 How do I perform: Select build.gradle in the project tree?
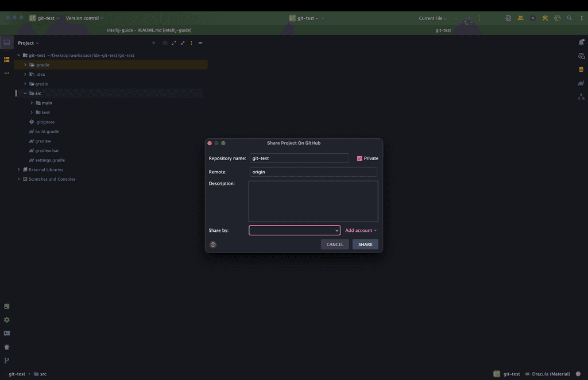pyautogui.click(x=47, y=131)
